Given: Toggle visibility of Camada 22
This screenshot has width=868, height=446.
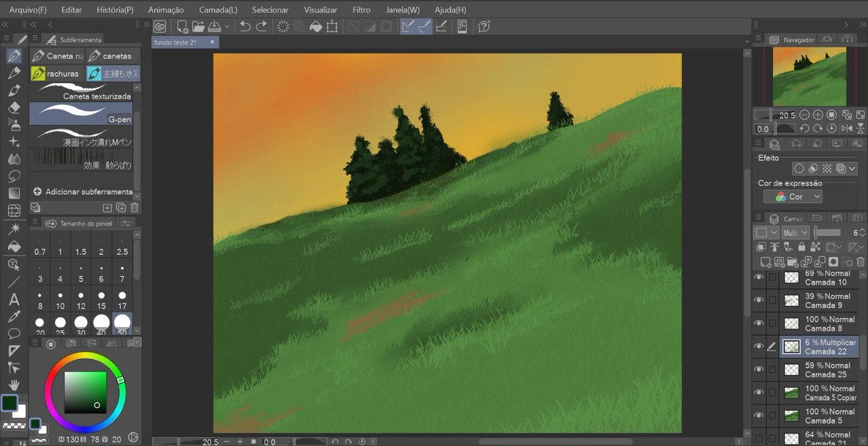Looking at the screenshot, I should [x=759, y=347].
